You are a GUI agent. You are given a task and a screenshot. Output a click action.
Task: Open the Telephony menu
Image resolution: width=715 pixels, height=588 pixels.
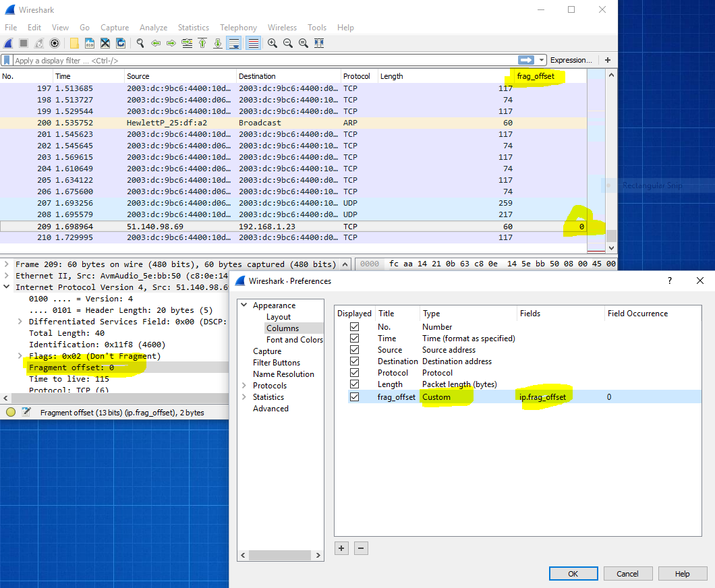[x=238, y=28]
